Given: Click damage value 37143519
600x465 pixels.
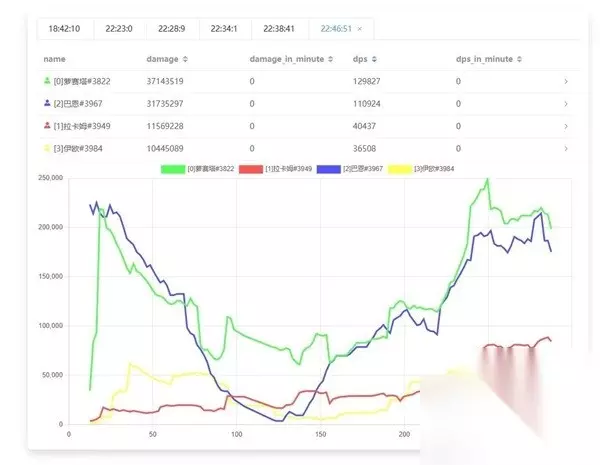Looking at the screenshot, I should pos(165,81).
